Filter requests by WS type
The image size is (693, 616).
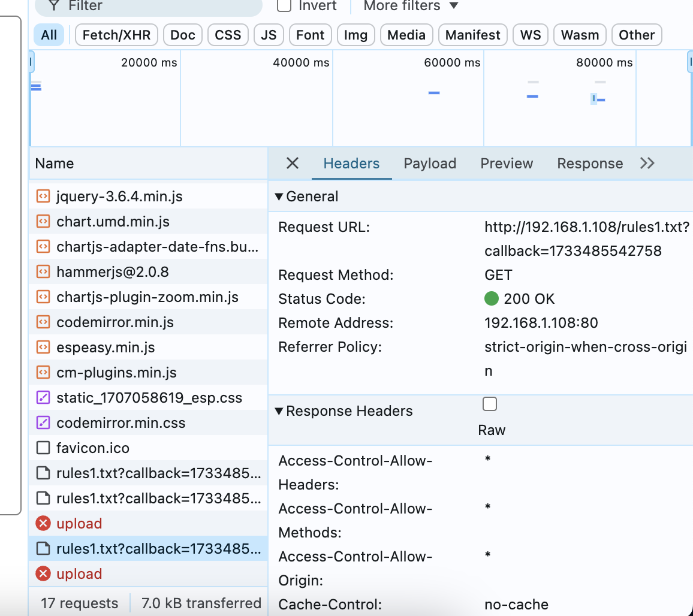pos(531,35)
